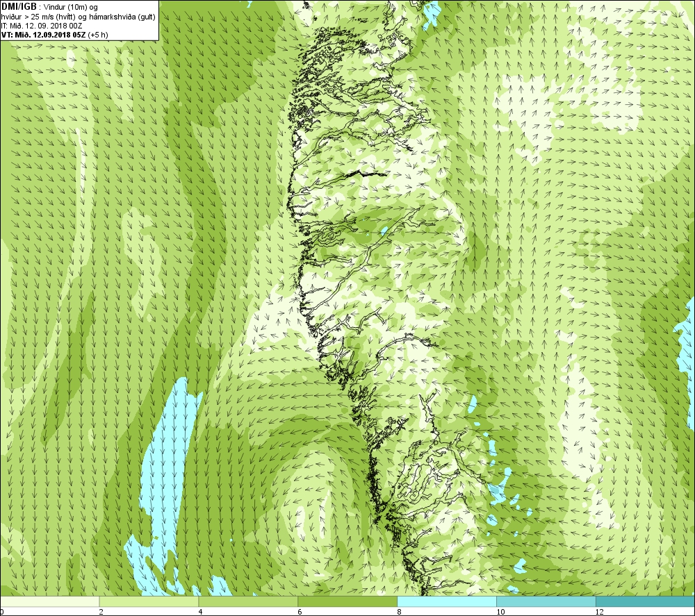The width and height of the screenshot is (695, 616).
Task: Click the 0–2 m/s palest legend swatch
Action: click(x=49, y=601)
